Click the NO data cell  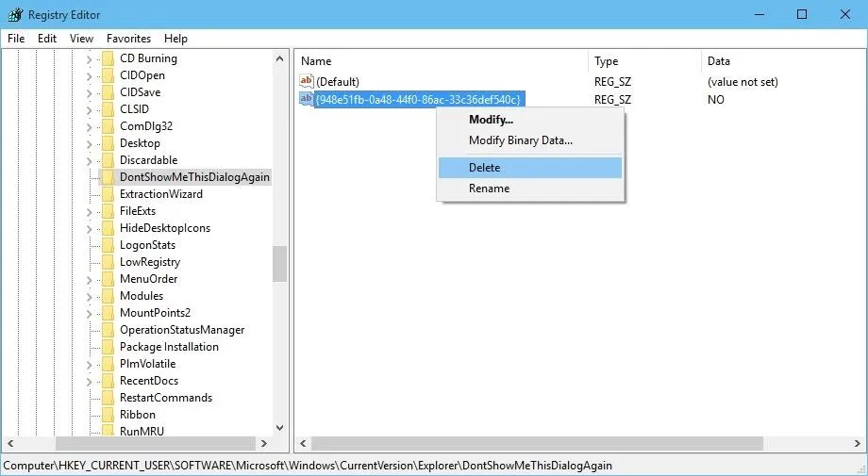click(716, 100)
